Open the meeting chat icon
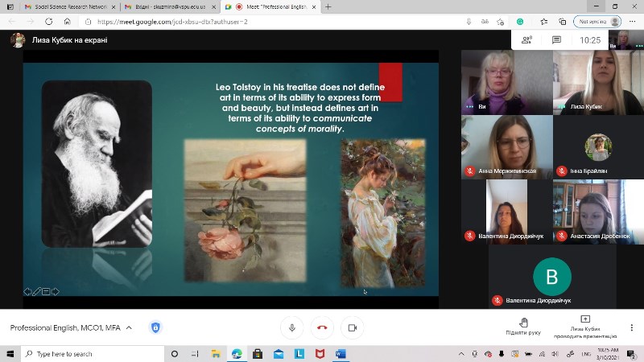 pyautogui.click(x=556, y=39)
